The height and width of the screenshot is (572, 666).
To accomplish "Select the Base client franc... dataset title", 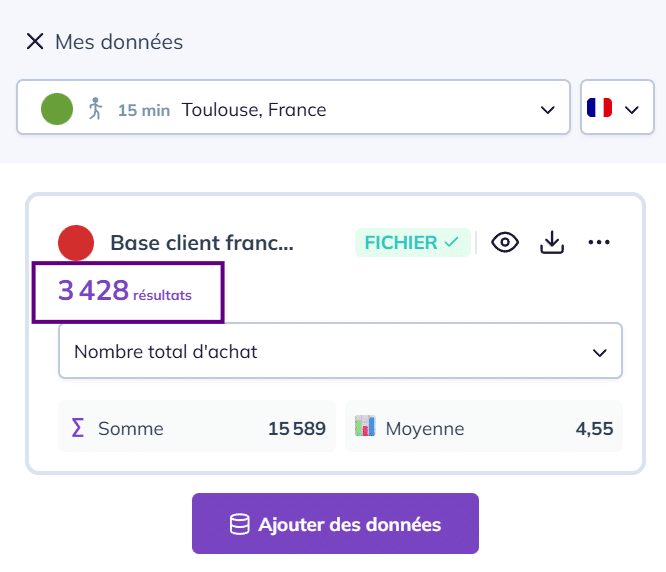I will coord(201,243).
